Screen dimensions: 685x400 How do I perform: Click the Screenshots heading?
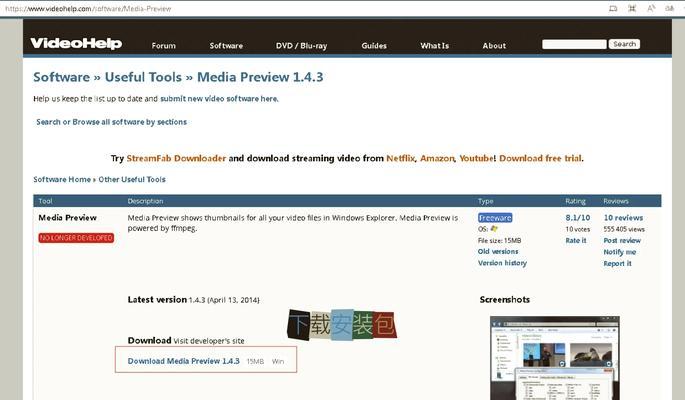point(505,300)
